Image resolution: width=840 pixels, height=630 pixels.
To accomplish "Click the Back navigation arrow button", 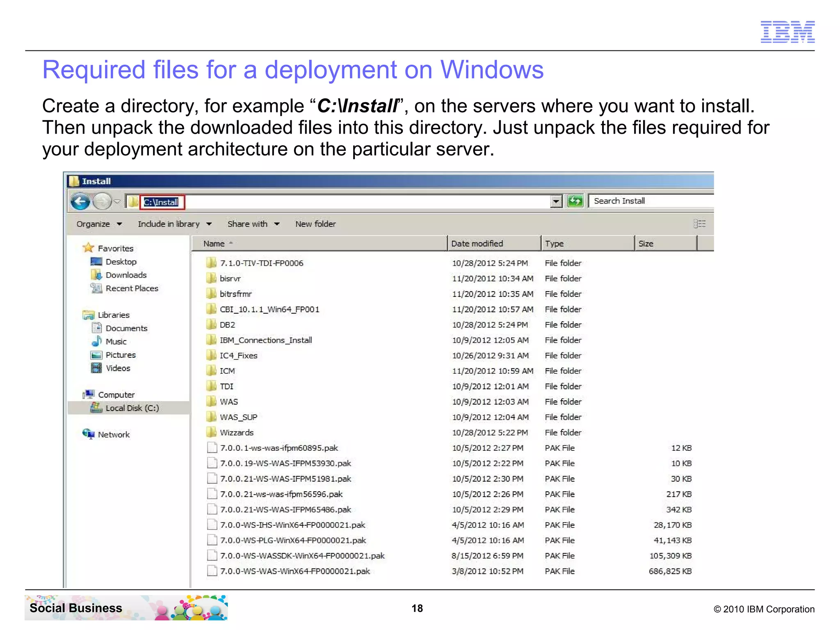I will coord(80,201).
